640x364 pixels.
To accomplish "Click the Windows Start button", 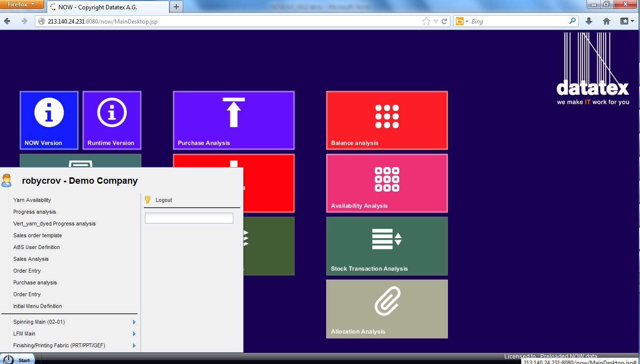I will 17,359.
